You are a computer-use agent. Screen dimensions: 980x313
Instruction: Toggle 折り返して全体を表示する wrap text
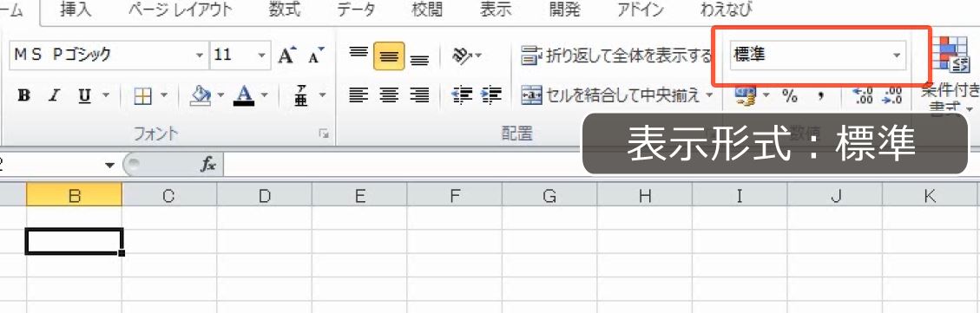617,55
